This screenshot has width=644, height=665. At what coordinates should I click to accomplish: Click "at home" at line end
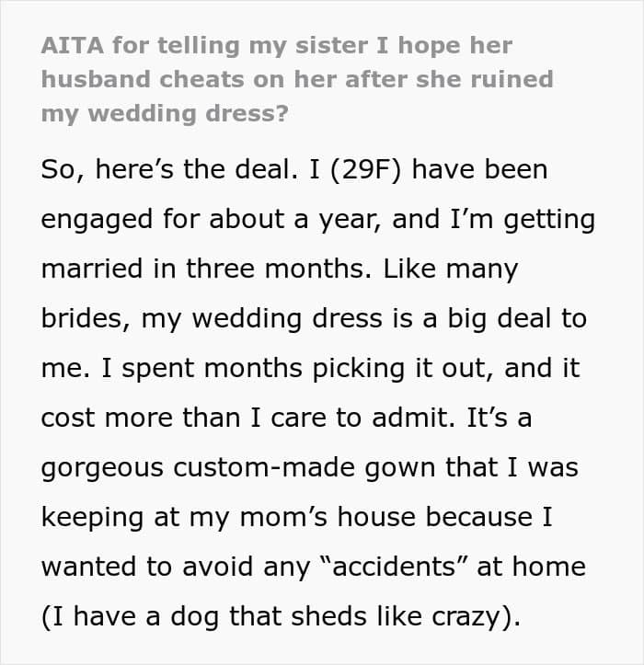coord(531,567)
